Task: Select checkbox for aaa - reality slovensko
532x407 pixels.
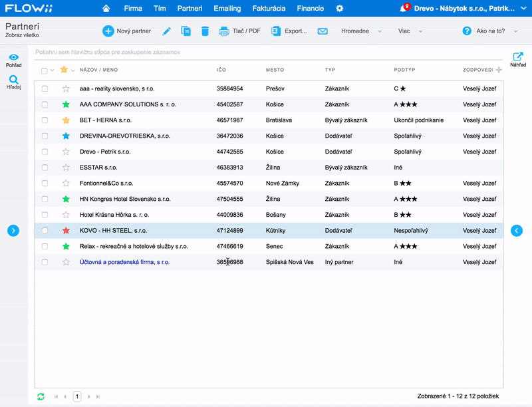Action: pos(45,89)
